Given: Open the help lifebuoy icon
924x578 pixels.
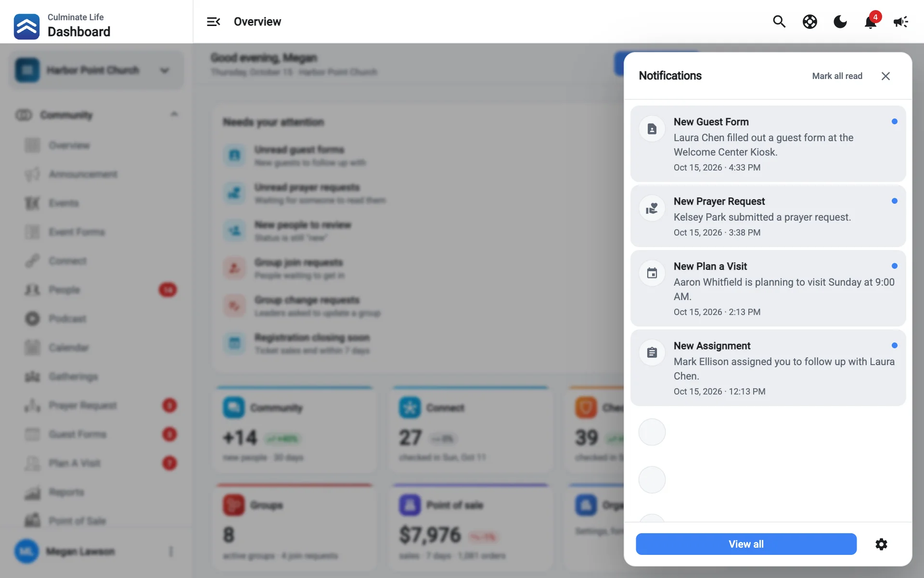Looking at the screenshot, I should pyautogui.click(x=810, y=22).
